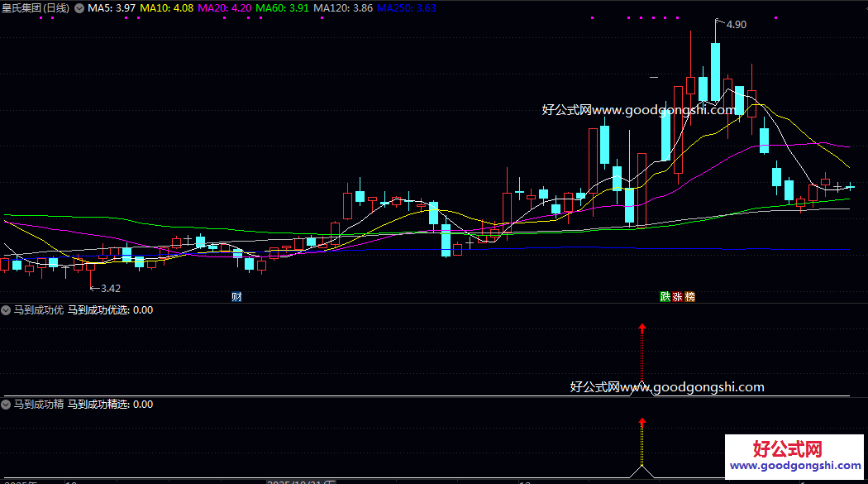This screenshot has height=484, width=868.
Task: Open main chart dropdown next to 皇氏集团
Action: point(79,8)
